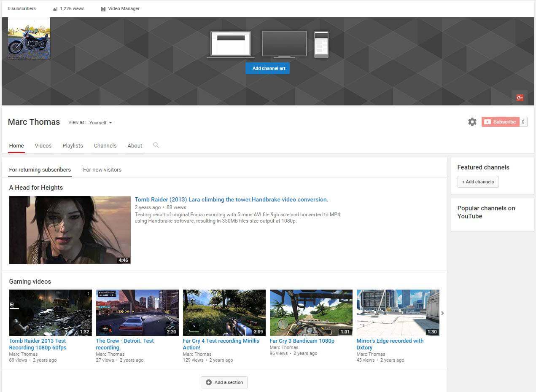Click the + Add channels button
This screenshot has width=536, height=392.
click(478, 182)
